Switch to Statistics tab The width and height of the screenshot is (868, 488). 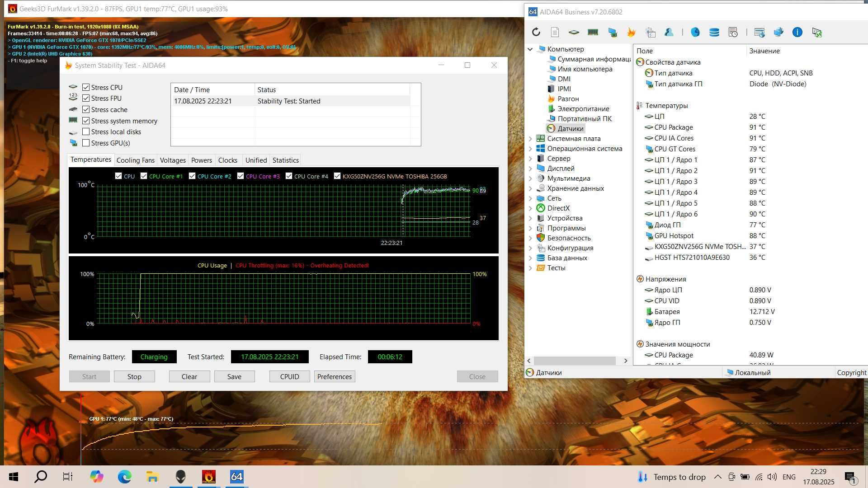pos(285,160)
